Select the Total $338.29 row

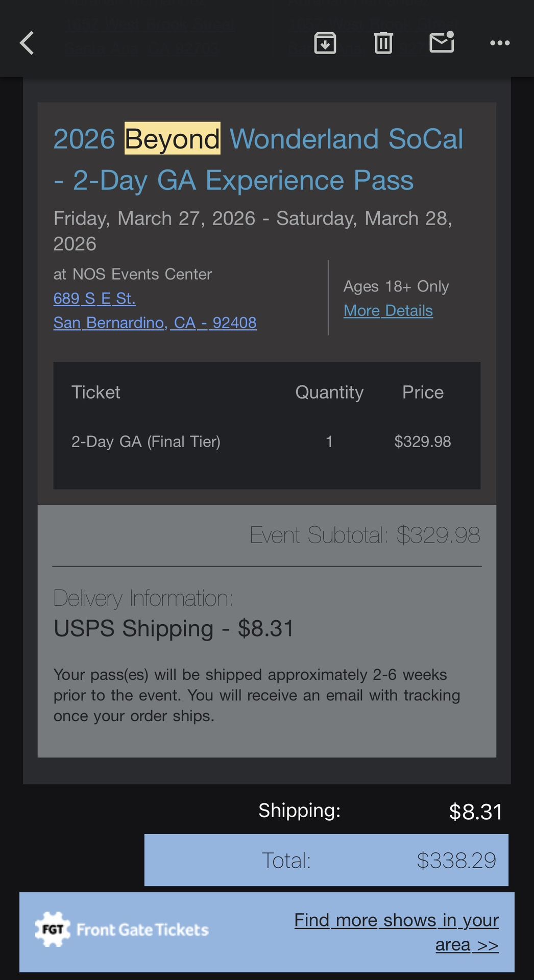pos(327,860)
